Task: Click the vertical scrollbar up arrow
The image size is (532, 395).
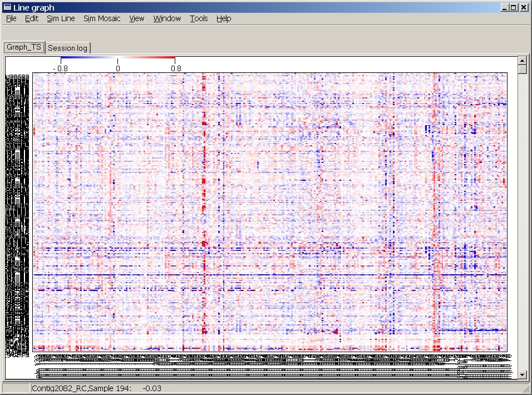Action: click(522, 60)
